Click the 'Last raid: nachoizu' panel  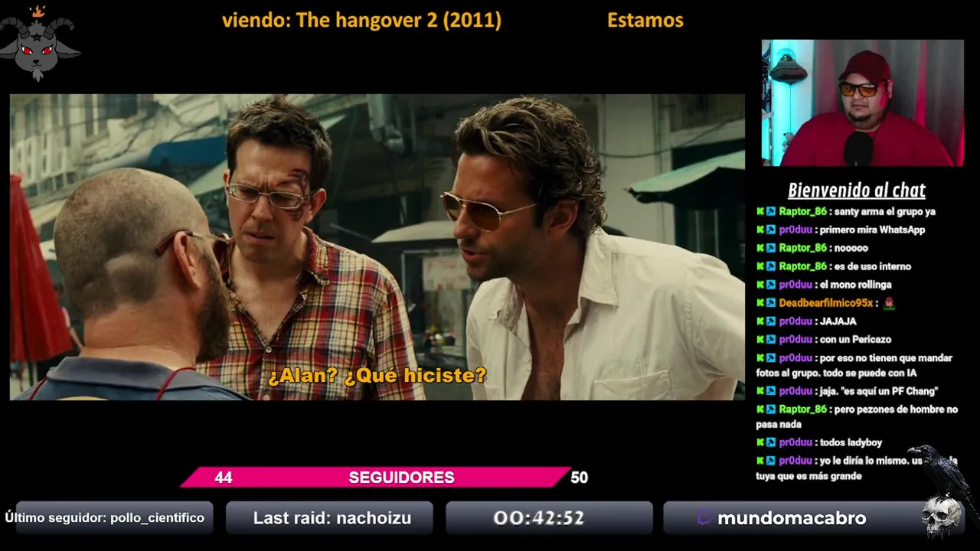click(x=329, y=518)
